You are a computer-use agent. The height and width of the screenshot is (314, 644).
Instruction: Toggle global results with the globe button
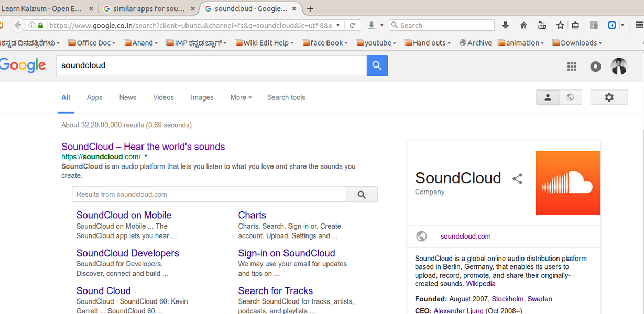[x=570, y=97]
